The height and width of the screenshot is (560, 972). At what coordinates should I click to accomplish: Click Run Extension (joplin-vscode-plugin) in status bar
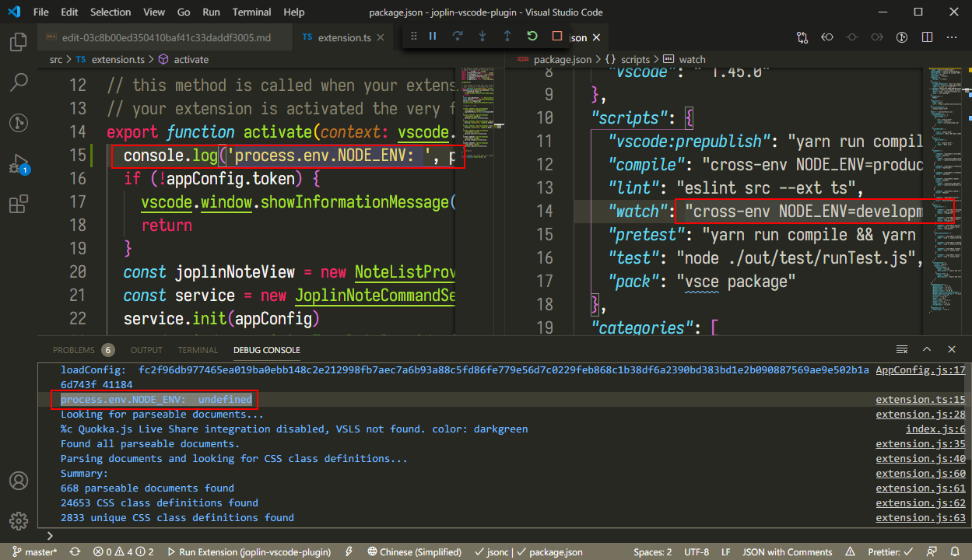tap(249, 552)
